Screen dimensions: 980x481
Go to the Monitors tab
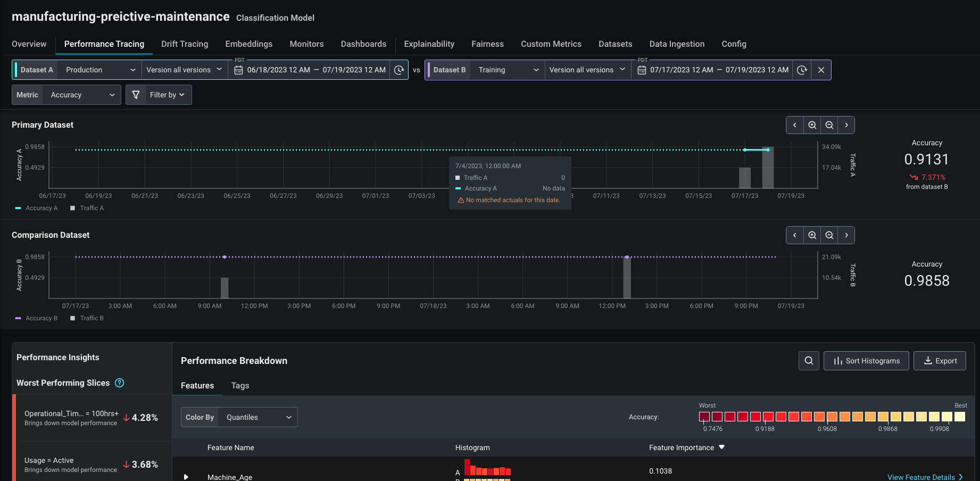click(306, 44)
